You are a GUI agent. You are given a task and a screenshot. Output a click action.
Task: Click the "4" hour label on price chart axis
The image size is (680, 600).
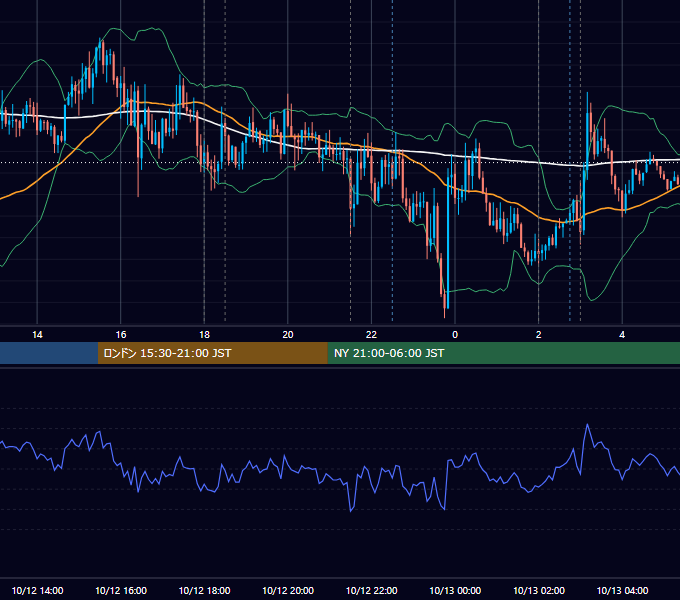[x=622, y=335]
